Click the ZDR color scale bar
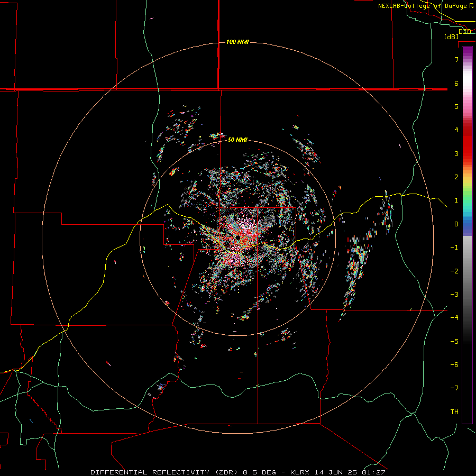 (467, 235)
